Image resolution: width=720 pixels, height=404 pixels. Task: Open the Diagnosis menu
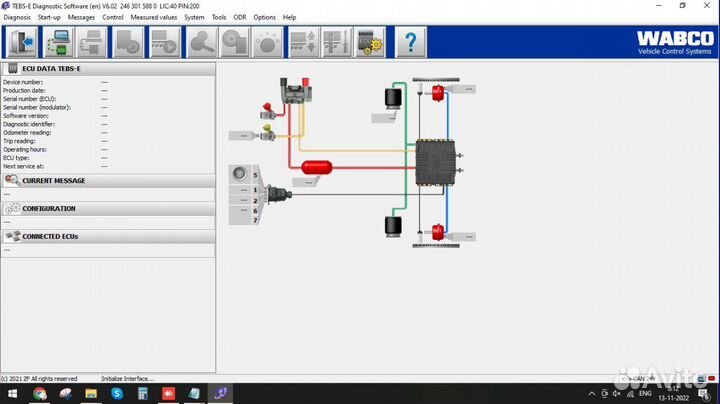click(x=17, y=17)
